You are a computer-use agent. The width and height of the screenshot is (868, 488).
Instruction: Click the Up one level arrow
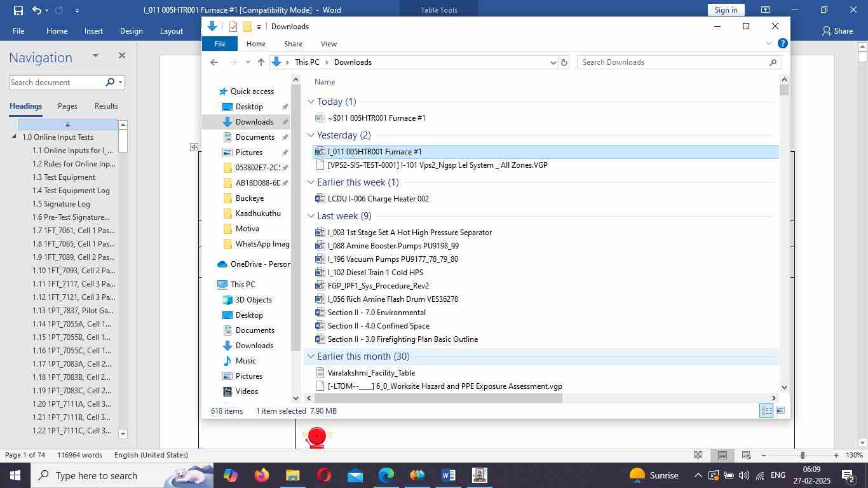pyautogui.click(x=261, y=62)
